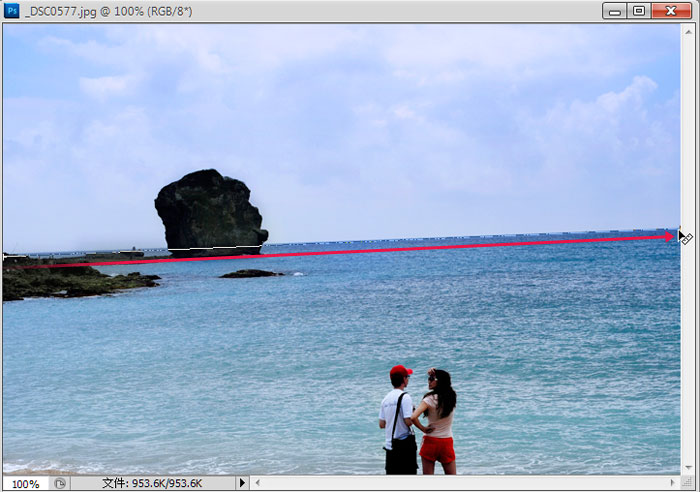This screenshot has height=492, width=700.
Task: Maximize the _DSC0577.jpg document window
Action: 639,11
